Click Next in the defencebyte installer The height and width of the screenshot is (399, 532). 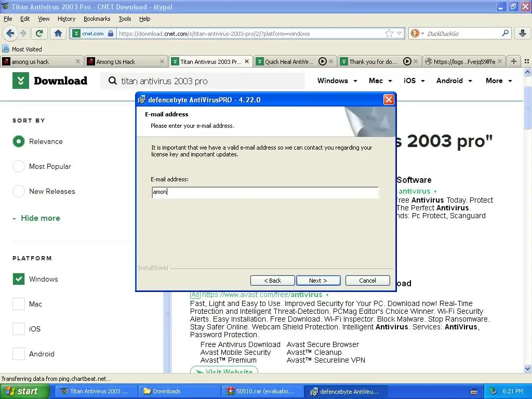tap(318, 281)
